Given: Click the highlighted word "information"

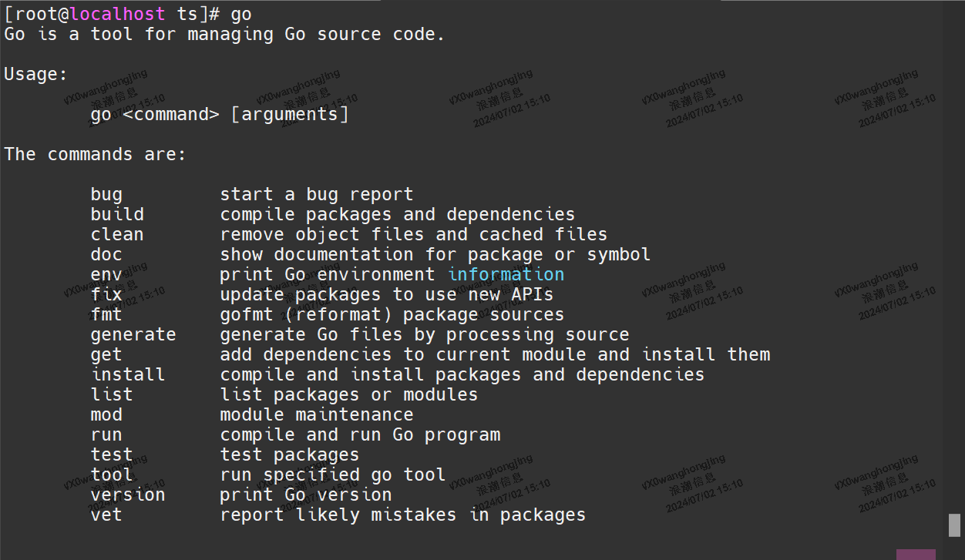Looking at the screenshot, I should (x=505, y=274).
